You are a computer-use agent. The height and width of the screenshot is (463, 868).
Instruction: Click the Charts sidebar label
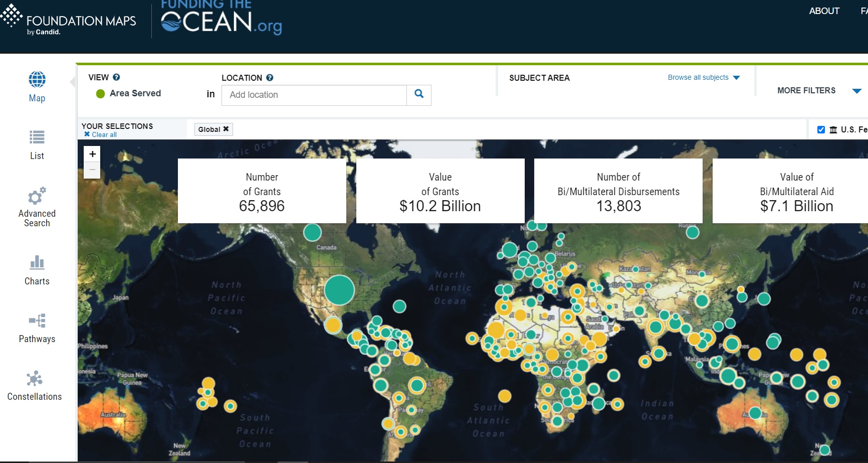37,281
